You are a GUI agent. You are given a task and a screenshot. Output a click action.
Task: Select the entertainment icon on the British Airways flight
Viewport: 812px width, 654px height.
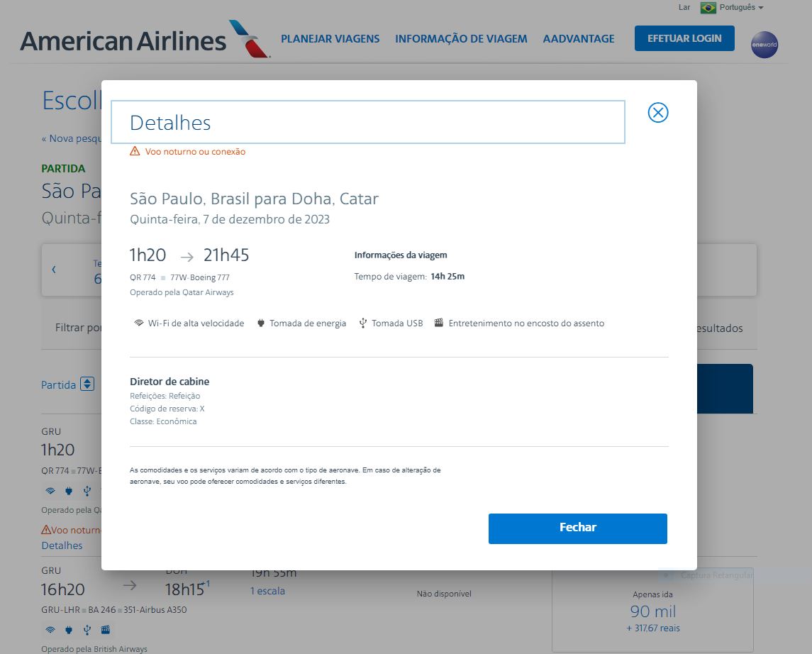(105, 629)
